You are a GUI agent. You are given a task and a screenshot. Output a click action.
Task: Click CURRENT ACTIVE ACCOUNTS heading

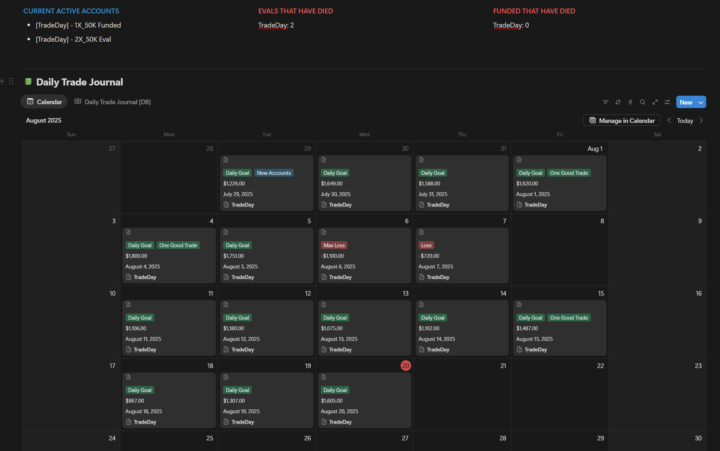point(71,11)
